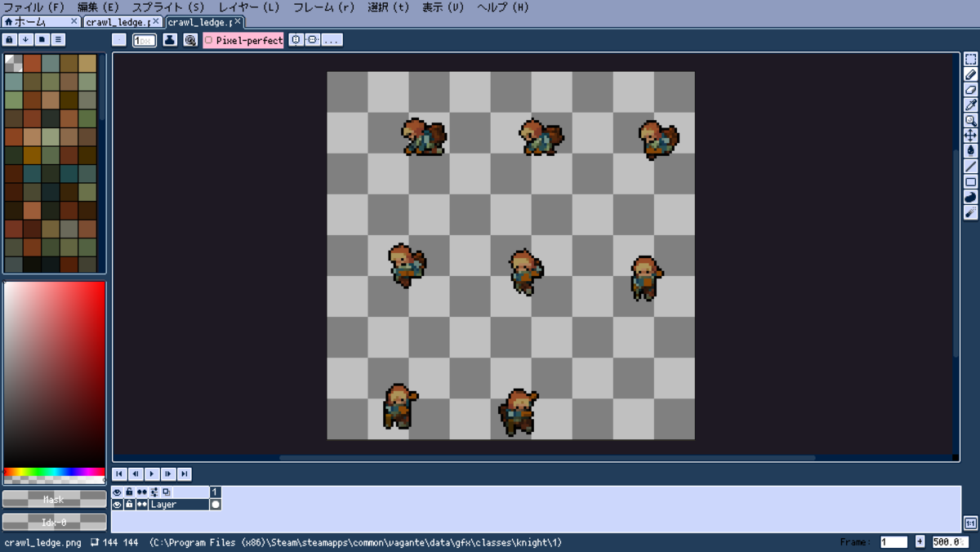Click the add frame plus button
Image resolution: width=980 pixels, height=552 pixels.
pyautogui.click(x=920, y=542)
